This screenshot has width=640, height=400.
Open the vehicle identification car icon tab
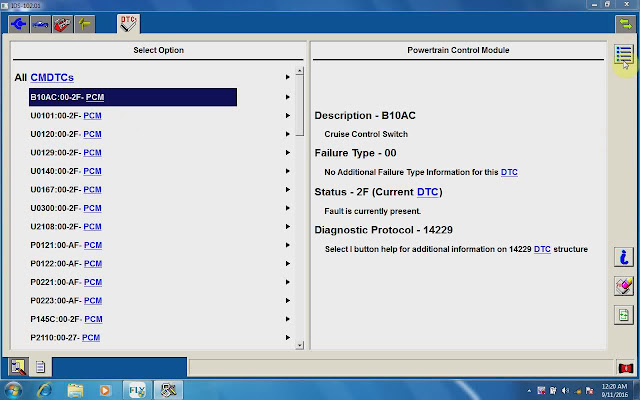(x=40, y=24)
